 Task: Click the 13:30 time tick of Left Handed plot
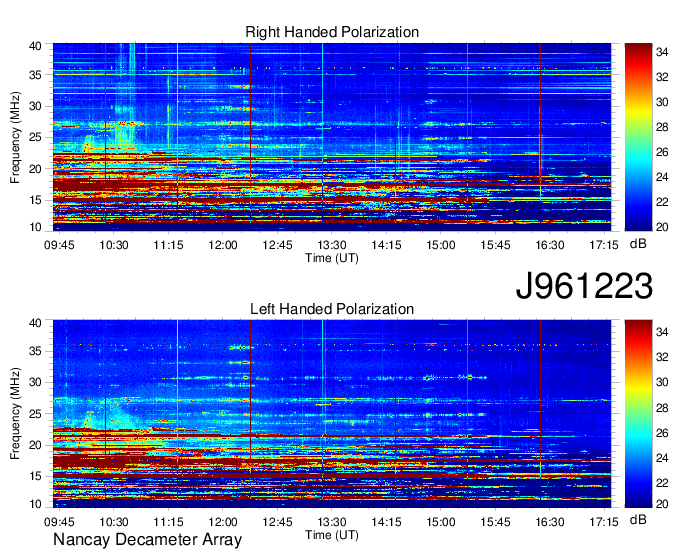(x=332, y=522)
